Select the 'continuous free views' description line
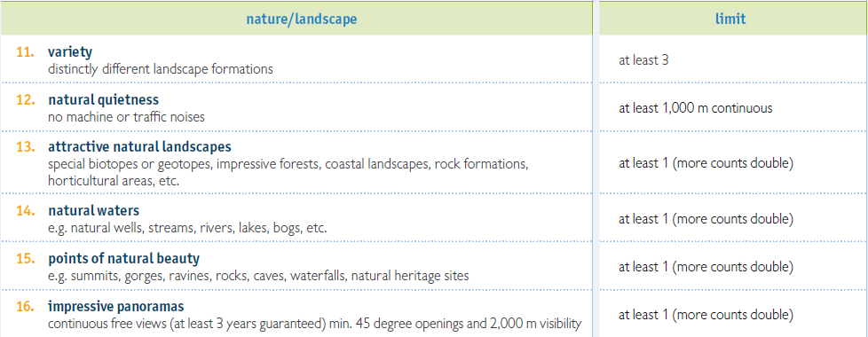 coord(315,324)
